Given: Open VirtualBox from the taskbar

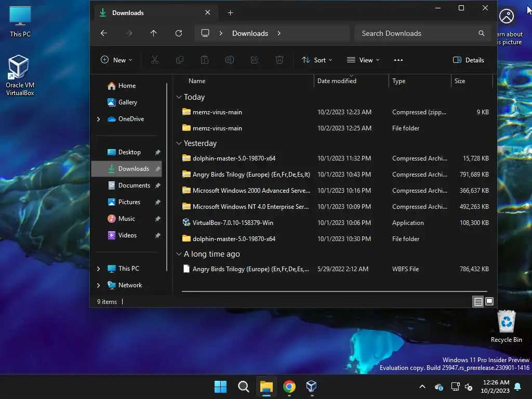Looking at the screenshot, I should (x=312, y=387).
